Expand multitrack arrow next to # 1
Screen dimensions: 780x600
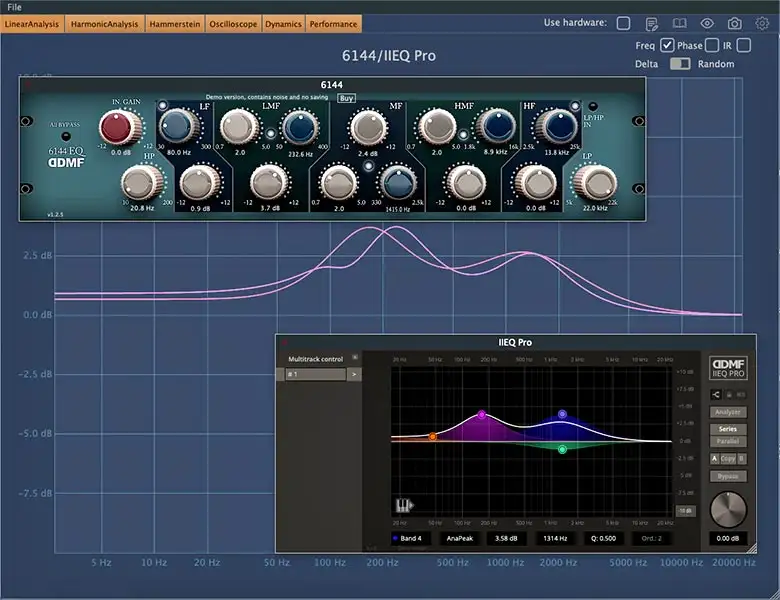354,374
